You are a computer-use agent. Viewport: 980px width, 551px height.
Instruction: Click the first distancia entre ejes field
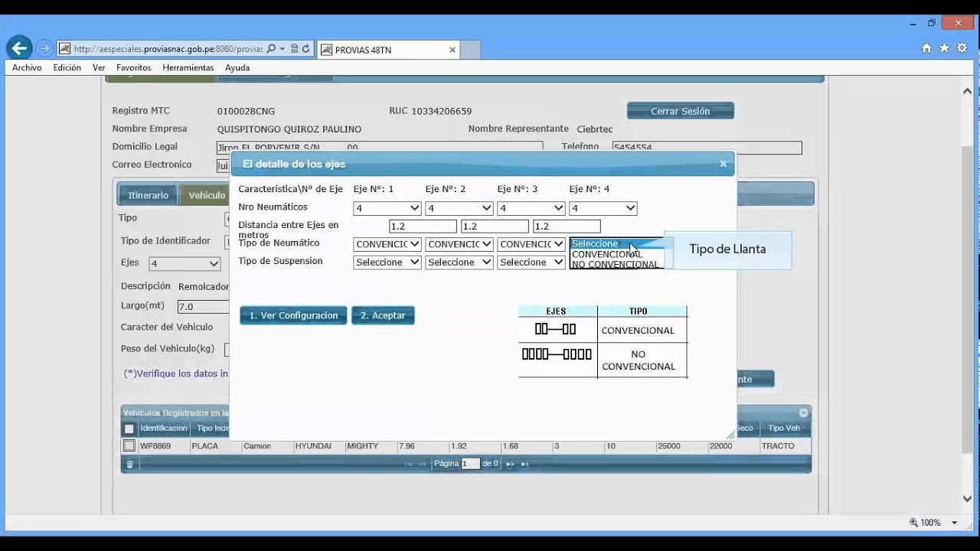pos(423,227)
